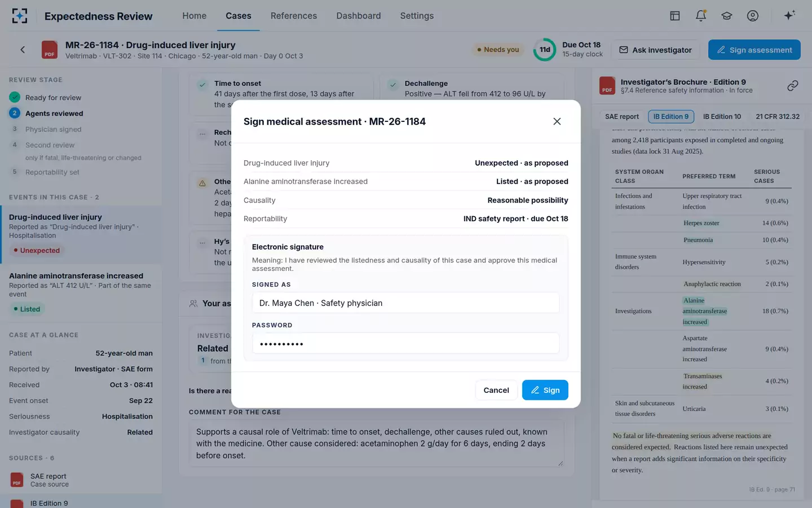Click the Pneumonia preferred term row
812x508 pixels.
click(701, 240)
